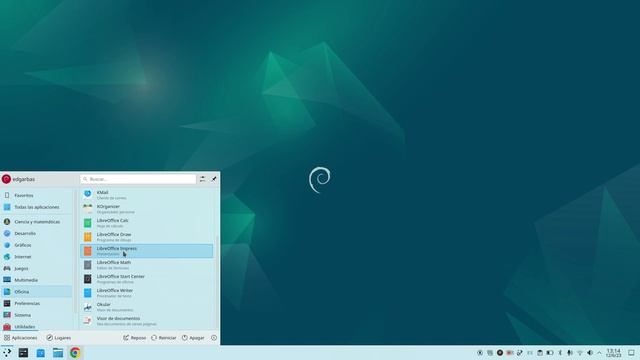This screenshot has width=640, height=360.
Task: Select the Favoritos category
Action: point(37,196)
